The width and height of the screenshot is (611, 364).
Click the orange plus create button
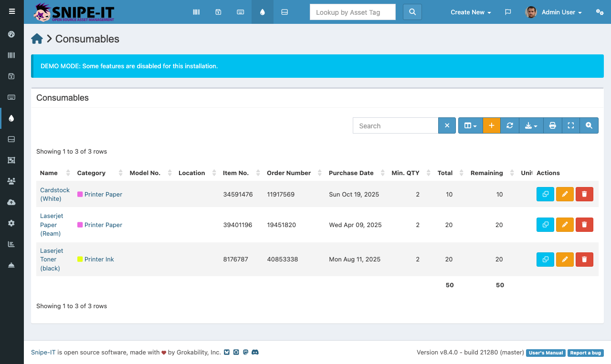pos(492,125)
